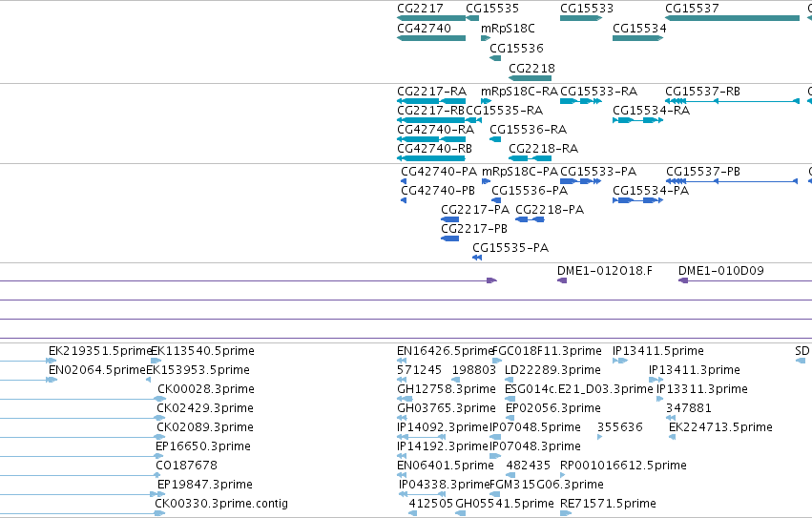This screenshot has width=812, height=518.
Task: Select the CG42740-RA transcript
Action: [x=431, y=139]
